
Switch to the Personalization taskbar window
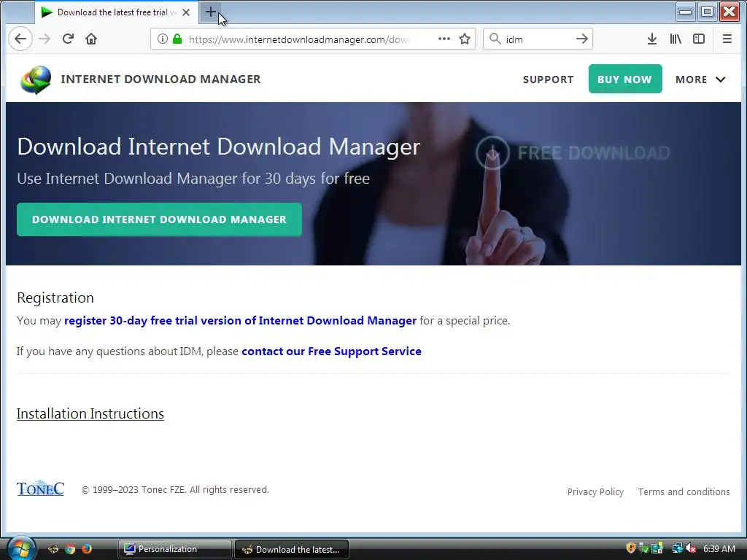[x=175, y=549]
